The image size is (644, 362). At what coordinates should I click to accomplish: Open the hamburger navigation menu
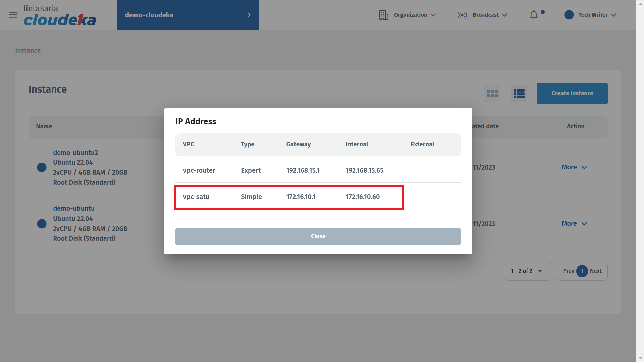click(13, 15)
